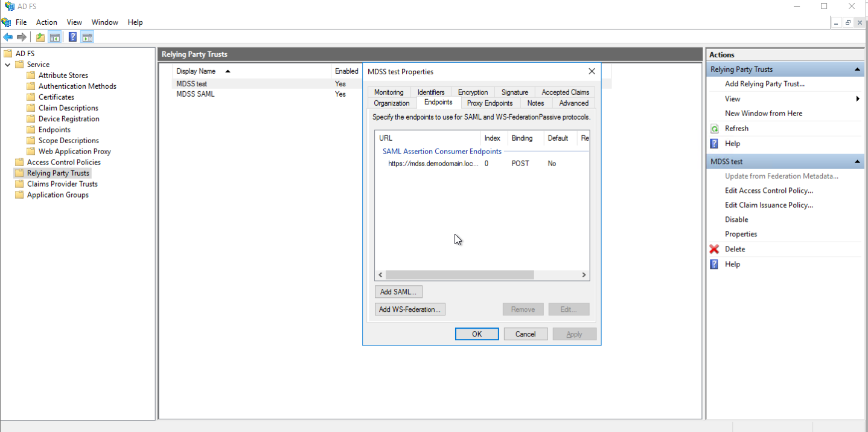Click the Attribute Stores folder icon
The height and width of the screenshot is (432, 868).
pos(31,75)
